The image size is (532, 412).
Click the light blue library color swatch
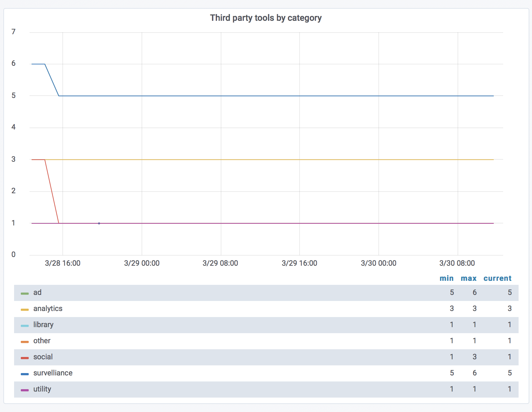point(25,326)
